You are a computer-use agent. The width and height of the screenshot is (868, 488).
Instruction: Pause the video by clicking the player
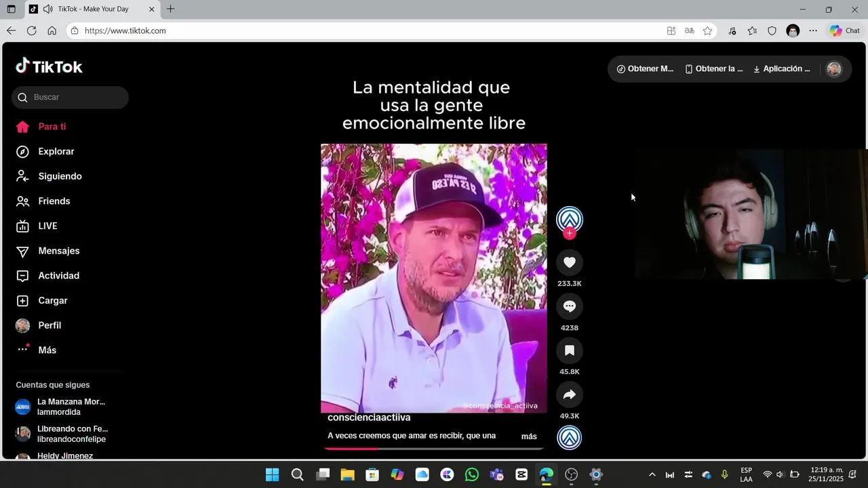pyautogui.click(x=434, y=278)
